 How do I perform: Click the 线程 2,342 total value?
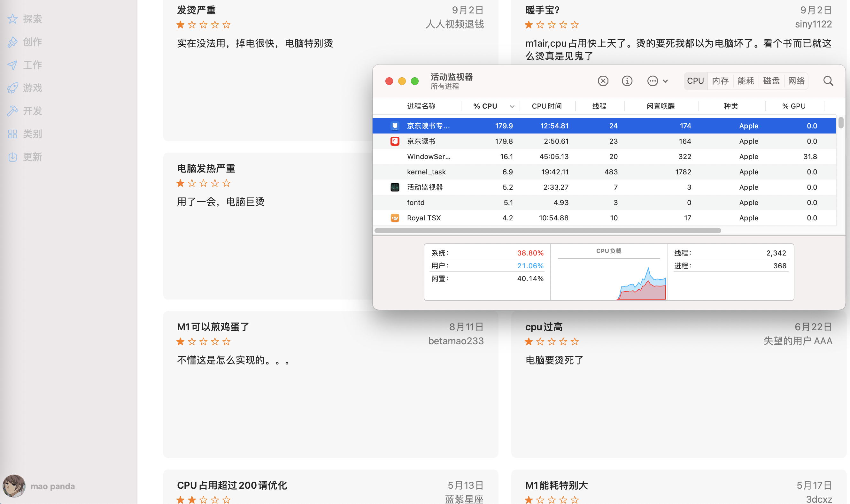[776, 253]
